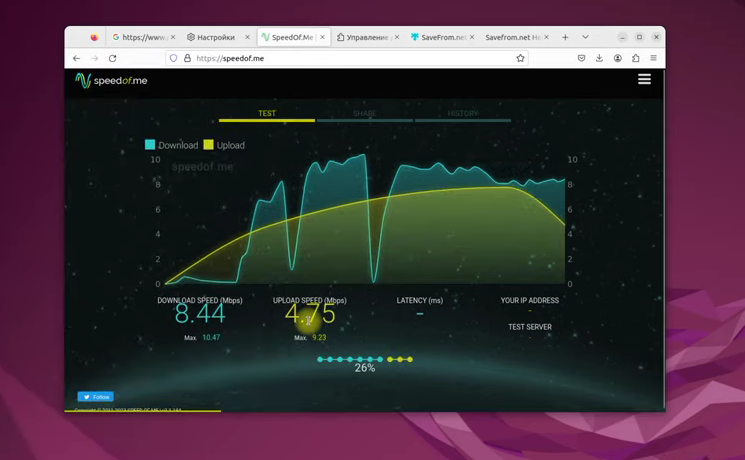Close the Savefrom.net He tab
Screen dimensions: 745x460
[546, 37]
